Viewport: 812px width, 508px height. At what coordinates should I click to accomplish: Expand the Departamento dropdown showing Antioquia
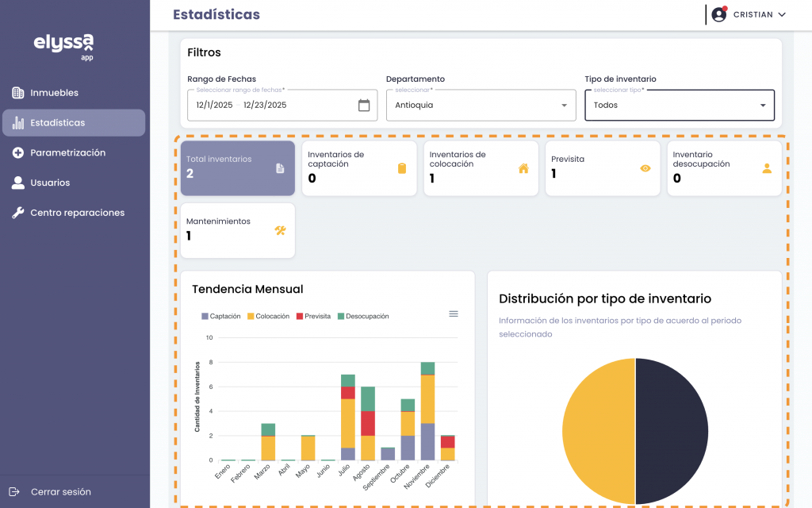click(x=481, y=105)
